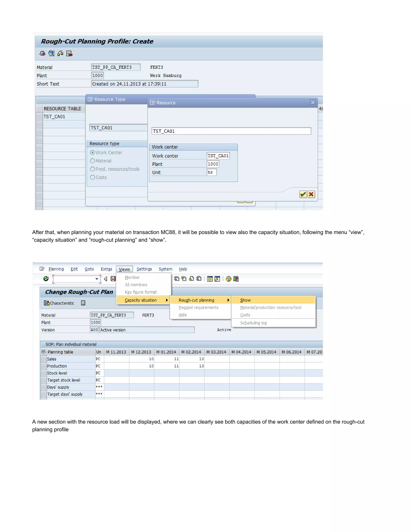The width and height of the screenshot is (411, 532).
Task: Click the Work center TST_CA01 field
Action: [218, 156]
